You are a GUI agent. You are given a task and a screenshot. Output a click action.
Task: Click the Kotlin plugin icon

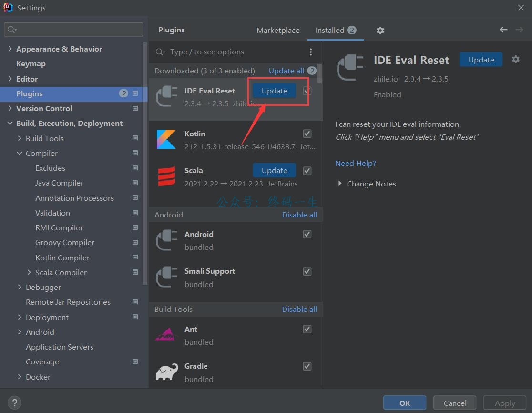click(166, 139)
